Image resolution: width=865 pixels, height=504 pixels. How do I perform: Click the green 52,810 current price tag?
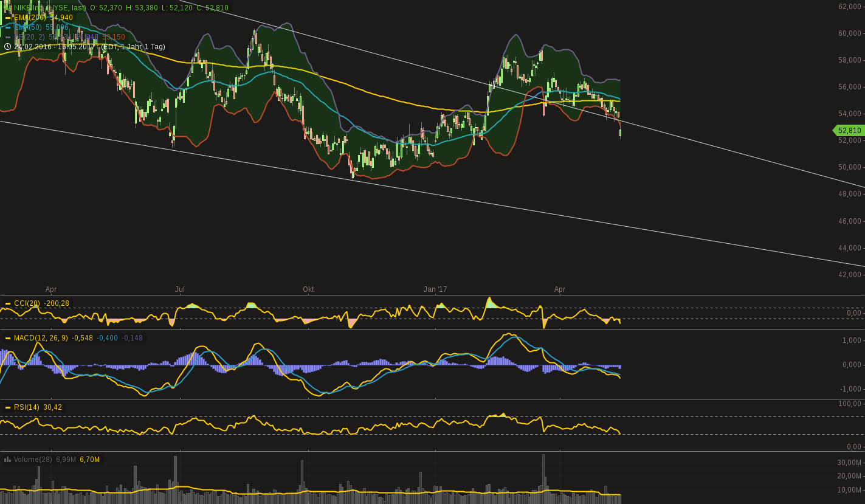(x=849, y=130)
